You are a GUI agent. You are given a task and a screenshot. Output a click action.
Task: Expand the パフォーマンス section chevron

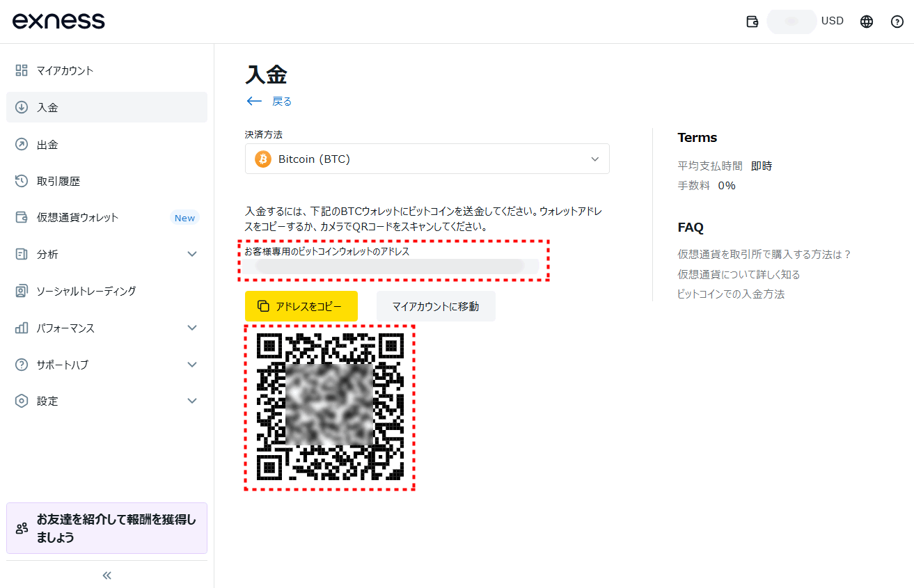[193, 328]
